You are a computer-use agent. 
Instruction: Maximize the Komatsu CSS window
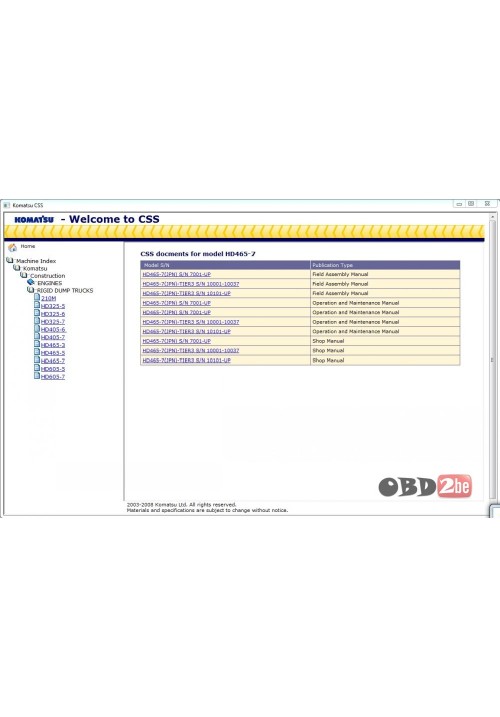(471, 204)
